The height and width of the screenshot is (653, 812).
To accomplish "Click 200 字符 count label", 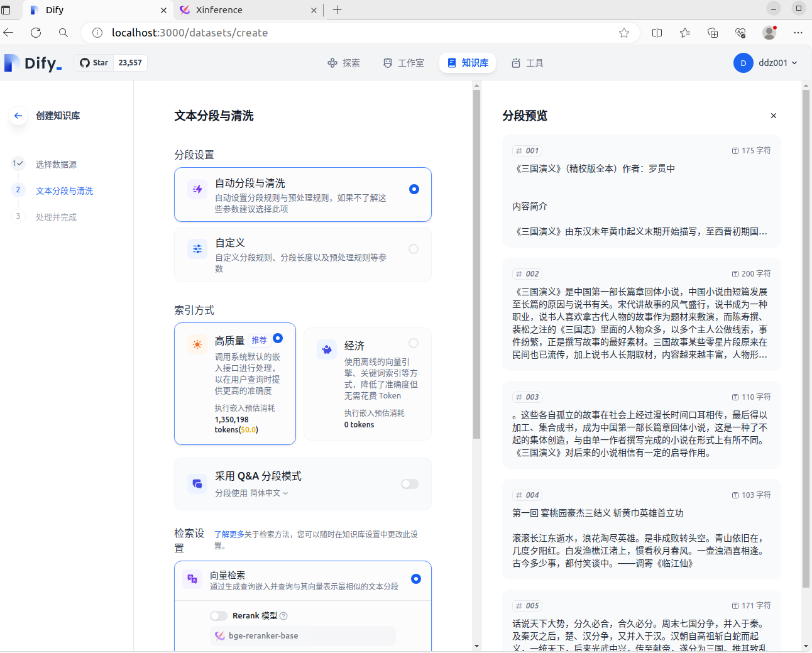I will 752,274.
